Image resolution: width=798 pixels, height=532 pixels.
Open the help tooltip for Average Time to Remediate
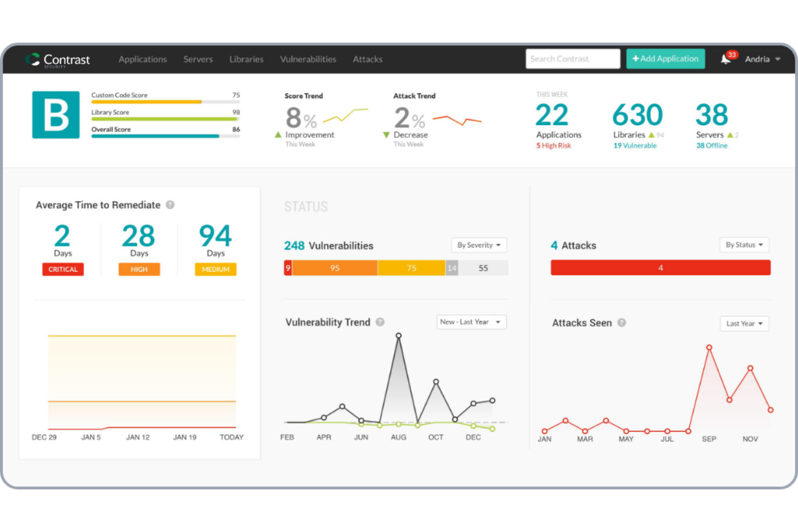(170, 205)
